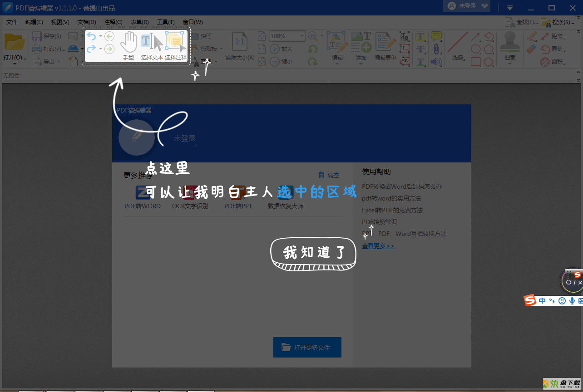
Task: Expand the Open (打开) button dropdown arrow
Action: click(x=15, y=64)
